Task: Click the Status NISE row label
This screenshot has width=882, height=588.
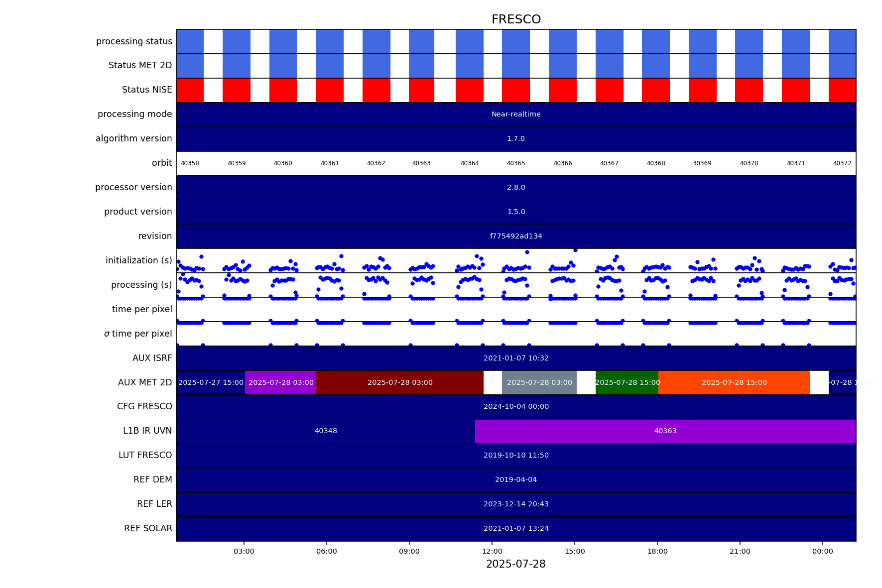Action: pyautogui.click(x=147, y=90)
